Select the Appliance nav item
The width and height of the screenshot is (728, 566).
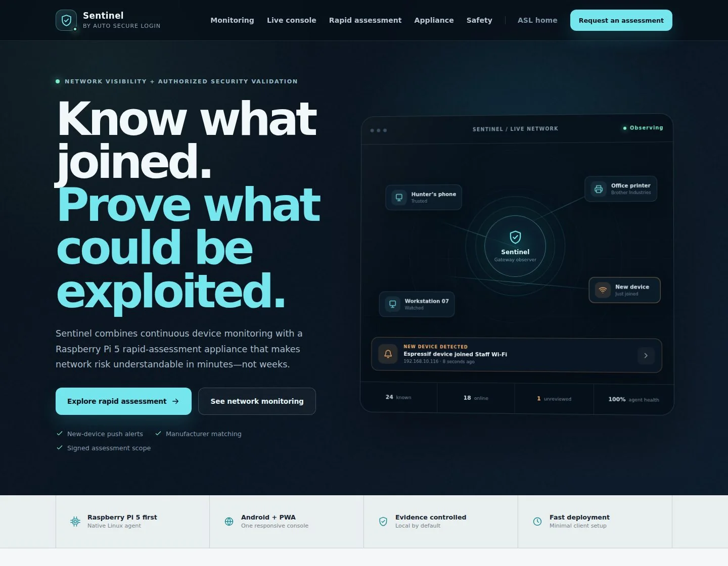434,20
